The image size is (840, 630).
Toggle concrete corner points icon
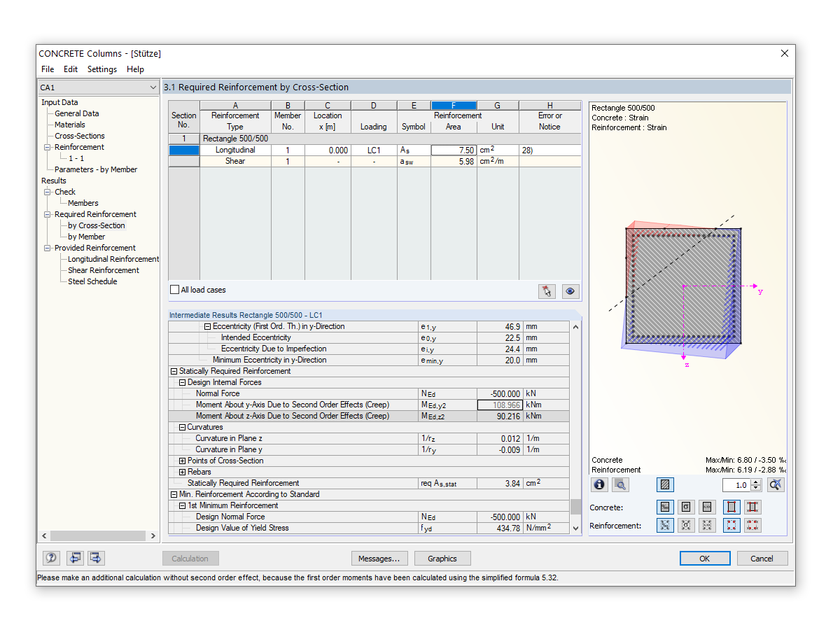tap(731, 507)
